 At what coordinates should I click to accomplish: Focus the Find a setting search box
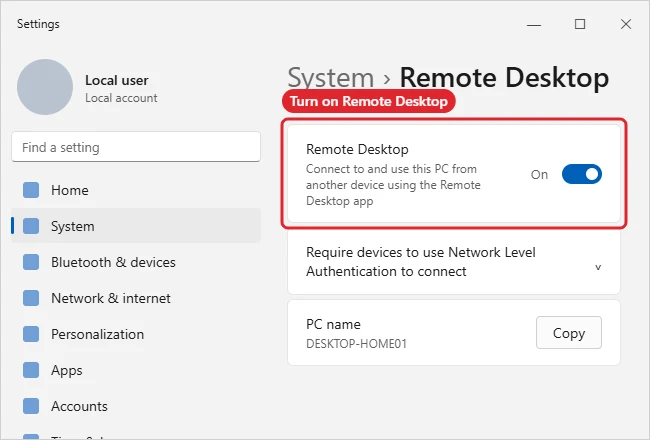tap(136, 147)
